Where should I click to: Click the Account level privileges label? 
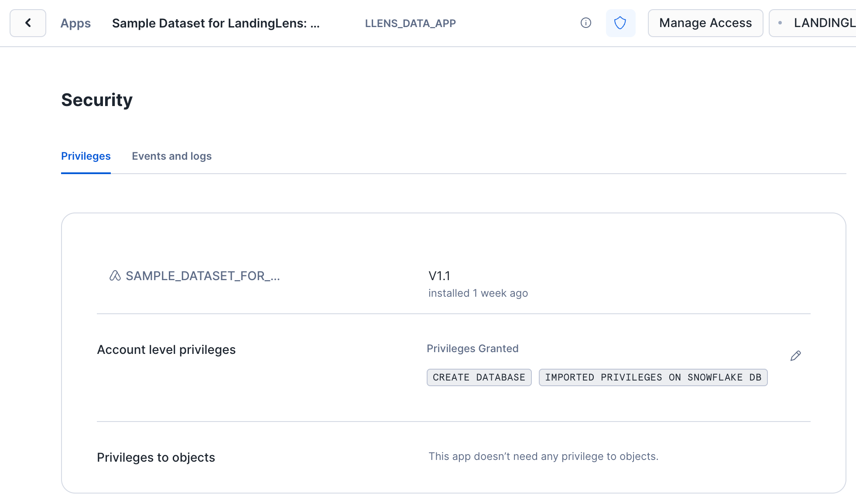166,350
